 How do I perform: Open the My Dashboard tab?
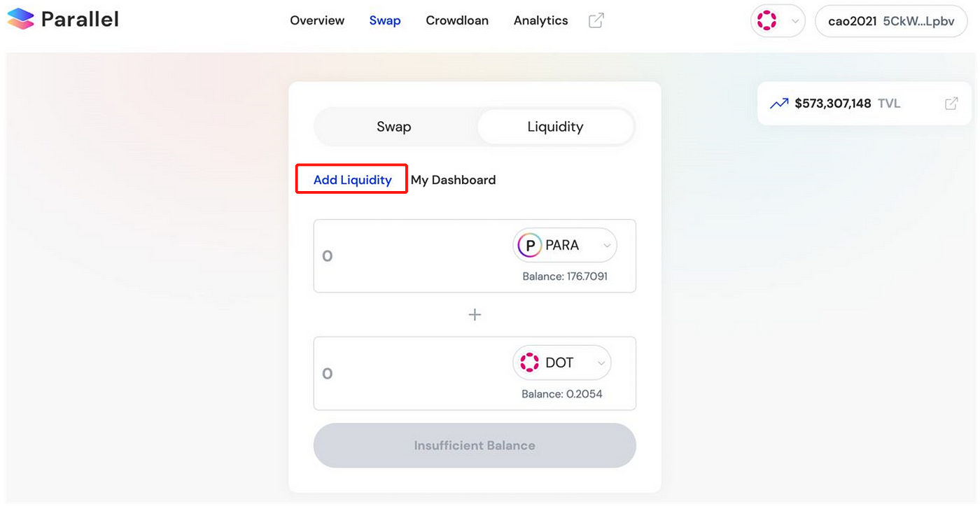tap(453, 180)
